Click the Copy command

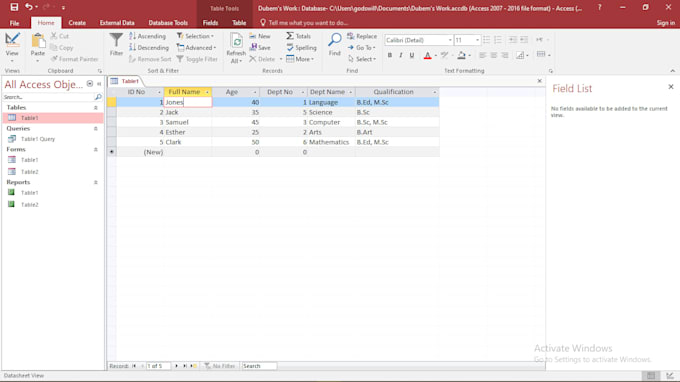tap(62, 48)
